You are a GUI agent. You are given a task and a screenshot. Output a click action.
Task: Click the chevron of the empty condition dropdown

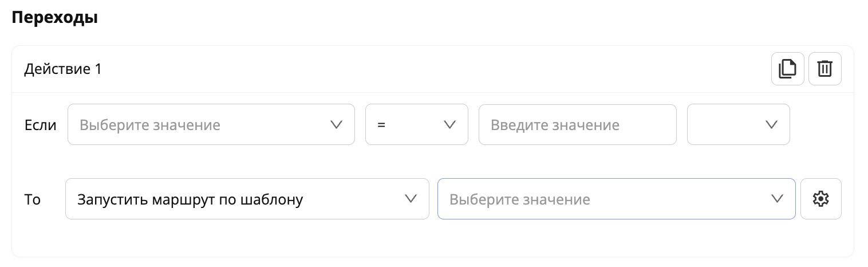(x=771, y=124)
